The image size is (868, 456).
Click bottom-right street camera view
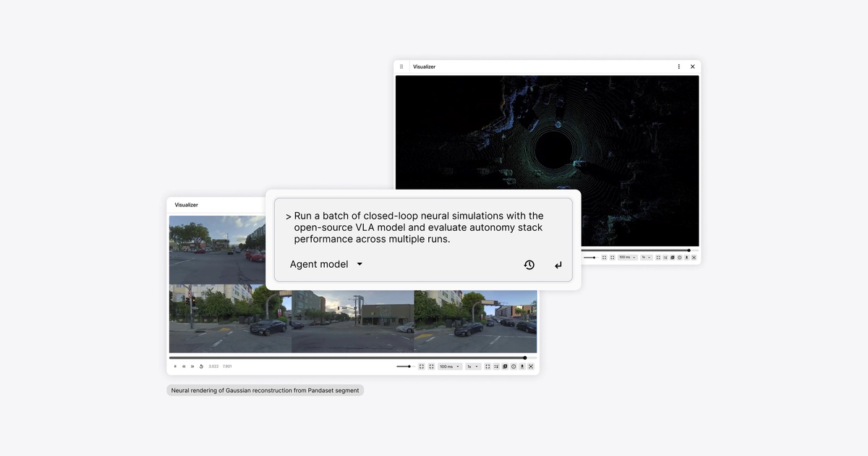click(475, 321)
